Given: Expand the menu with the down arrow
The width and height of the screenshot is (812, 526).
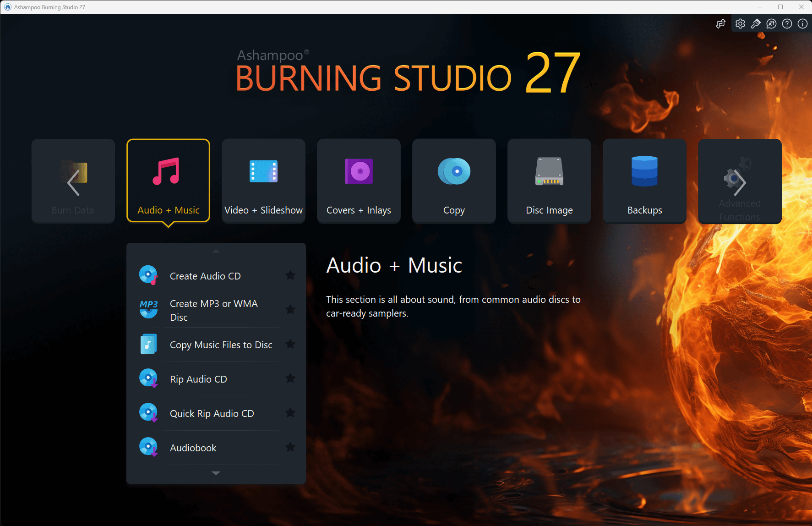Looking at the screenshot, I should [215, 473].
